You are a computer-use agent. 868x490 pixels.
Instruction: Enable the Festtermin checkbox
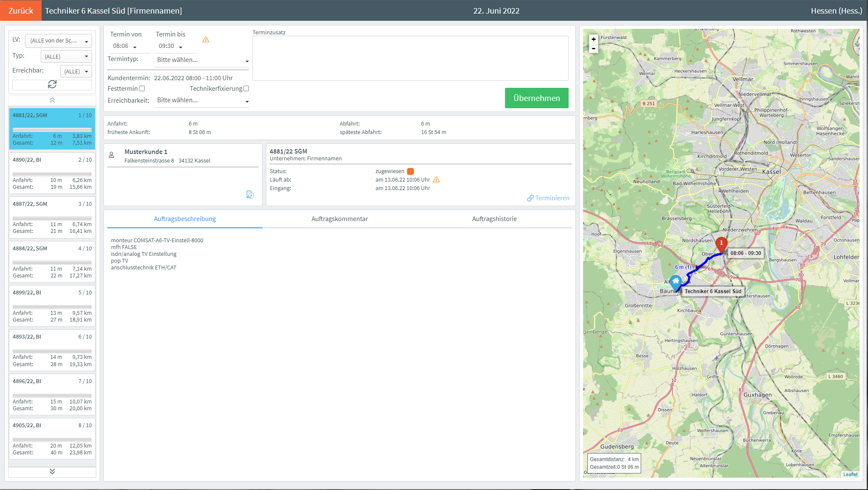pyautogui.click(x=142, y=89)
